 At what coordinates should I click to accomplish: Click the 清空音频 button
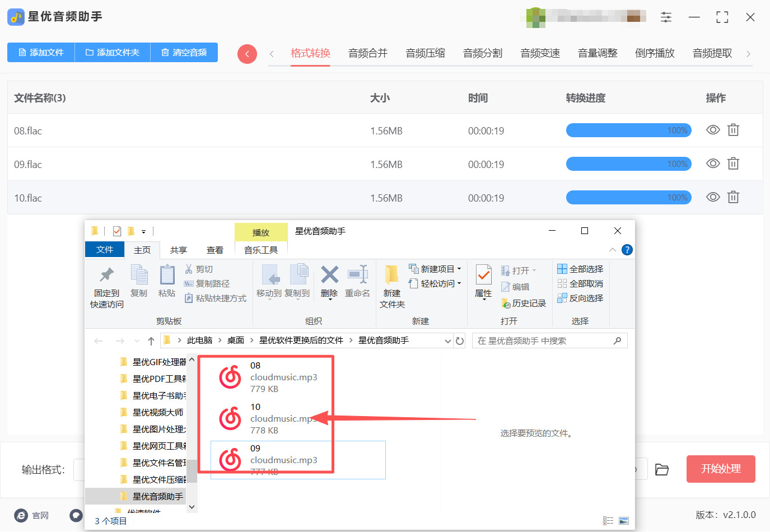tap(184, 53)
